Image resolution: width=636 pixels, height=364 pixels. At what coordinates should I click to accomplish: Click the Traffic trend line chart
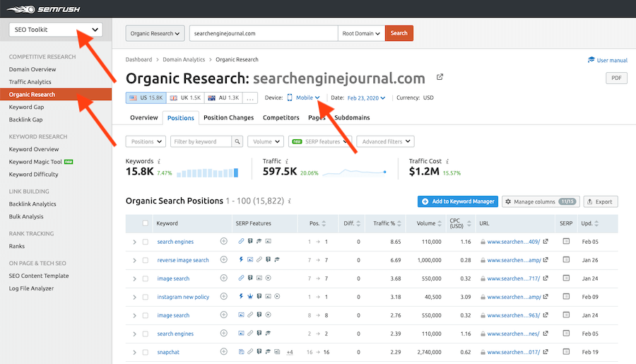tap(355, 173)
